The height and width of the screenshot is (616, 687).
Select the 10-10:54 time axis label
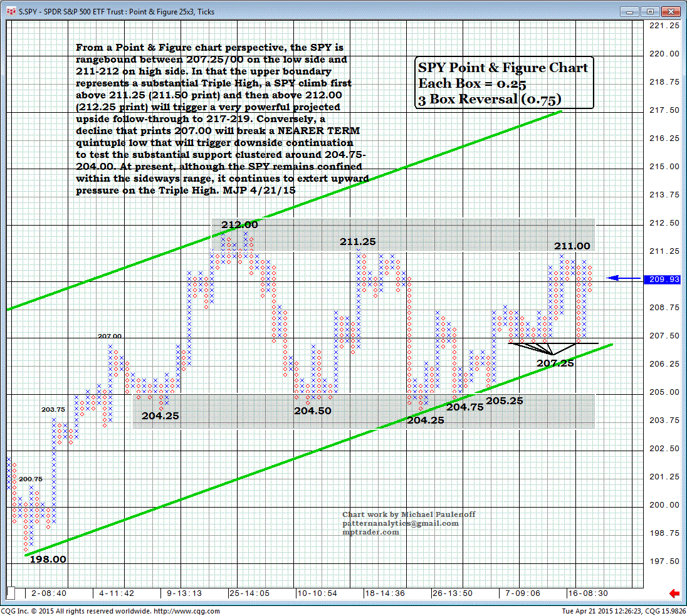point(317,593)
